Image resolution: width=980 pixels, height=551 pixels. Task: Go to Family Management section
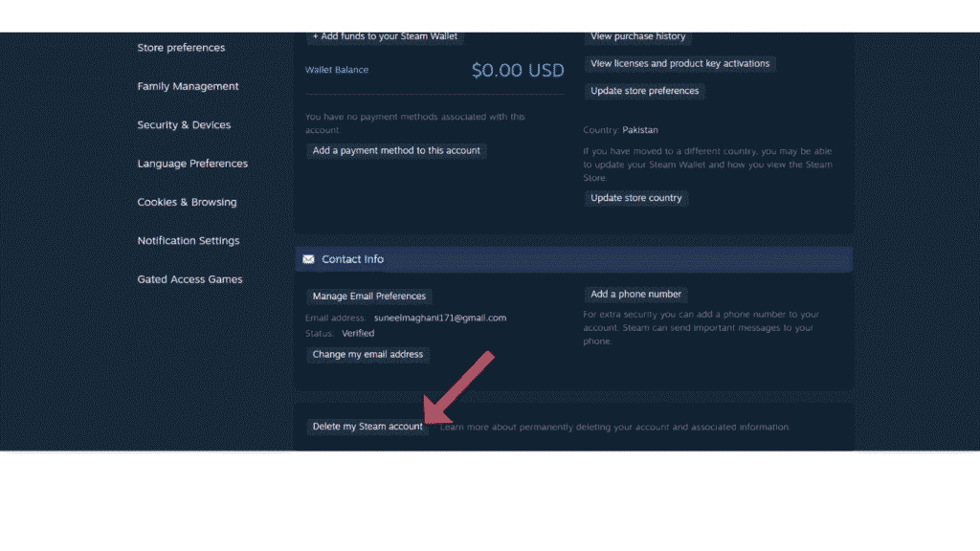coord(188,86)
